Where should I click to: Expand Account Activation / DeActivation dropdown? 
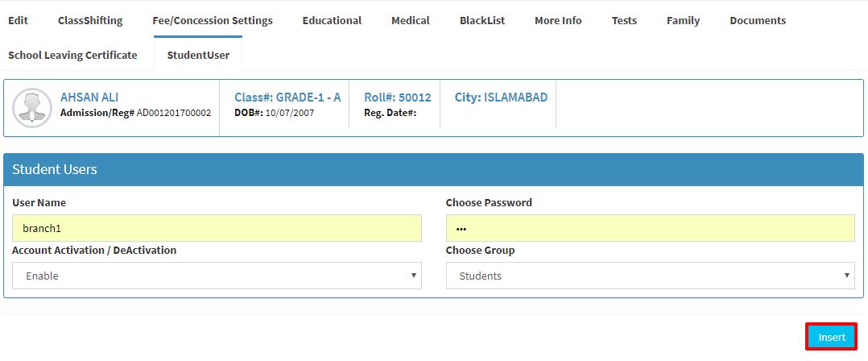[x=217, y=276]
